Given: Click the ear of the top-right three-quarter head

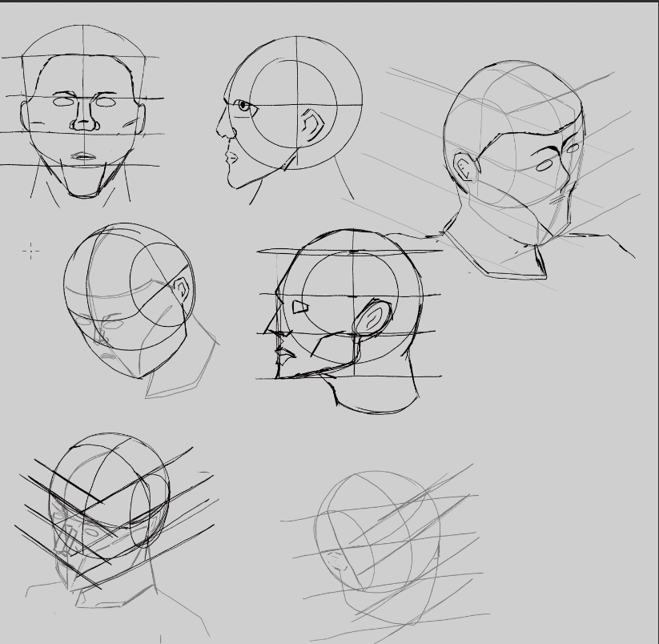Looking at the screenshot, I should tap(466, 167).
